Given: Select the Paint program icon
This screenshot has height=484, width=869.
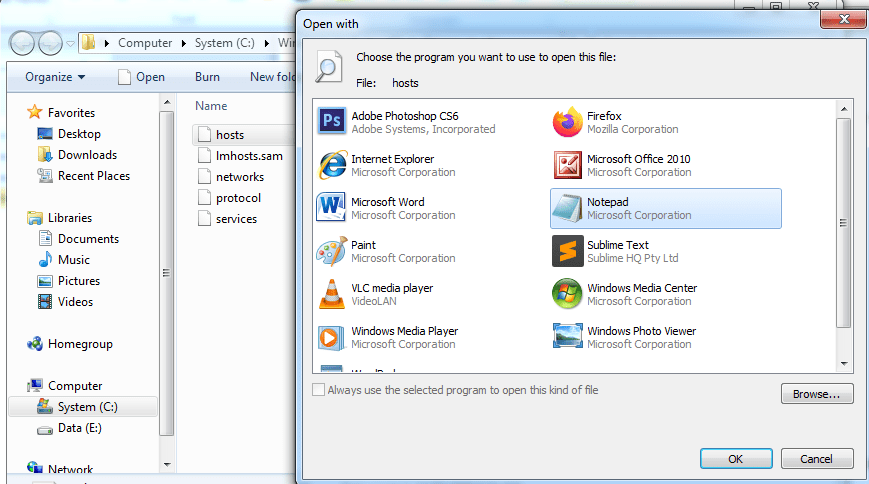Looking at the screenshot, I should click(x=331, y=251).
